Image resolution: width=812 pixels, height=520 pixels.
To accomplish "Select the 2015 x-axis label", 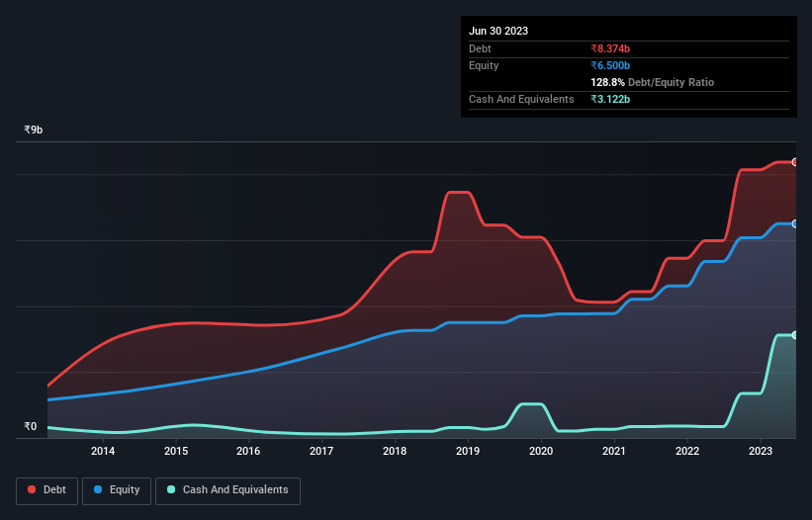I will (176, 451).
